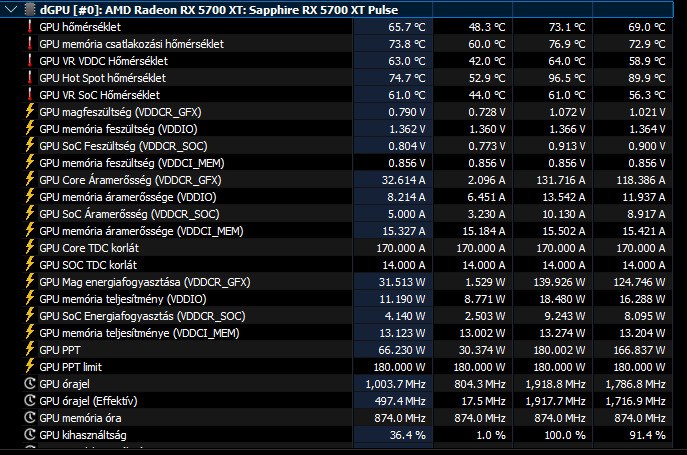Click the 131.716 A maximum core current value

(561, 180)
